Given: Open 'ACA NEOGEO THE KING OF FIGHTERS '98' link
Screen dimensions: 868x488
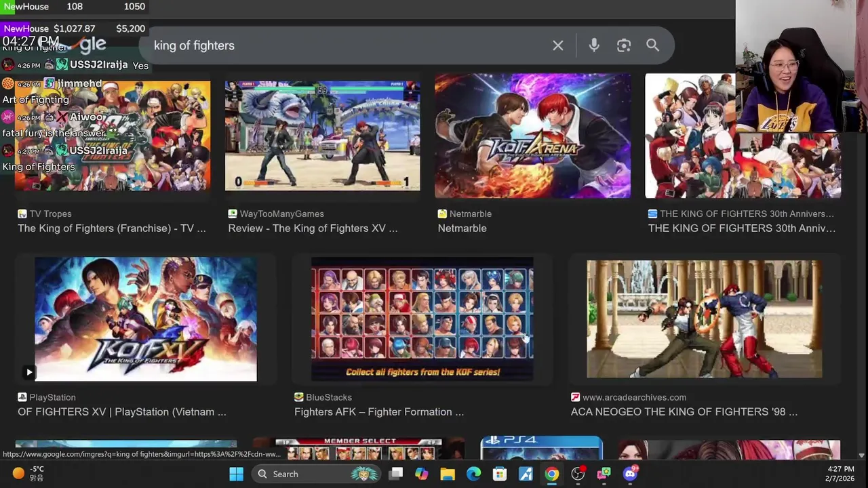Looking at the screenshot, I should (x=684, y=412).
